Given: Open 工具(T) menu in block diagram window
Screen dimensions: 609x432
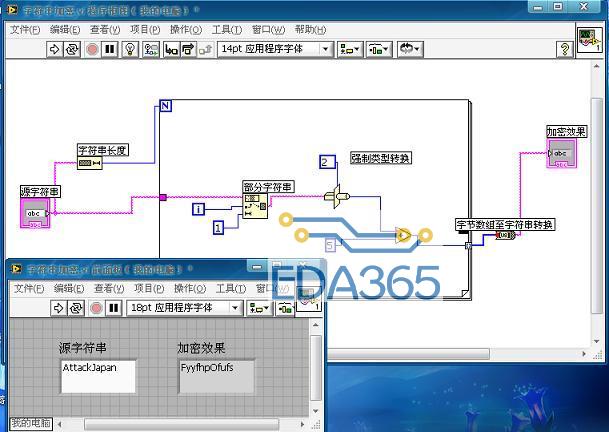Looking at the screenshot, I should [x=227, y=30].
